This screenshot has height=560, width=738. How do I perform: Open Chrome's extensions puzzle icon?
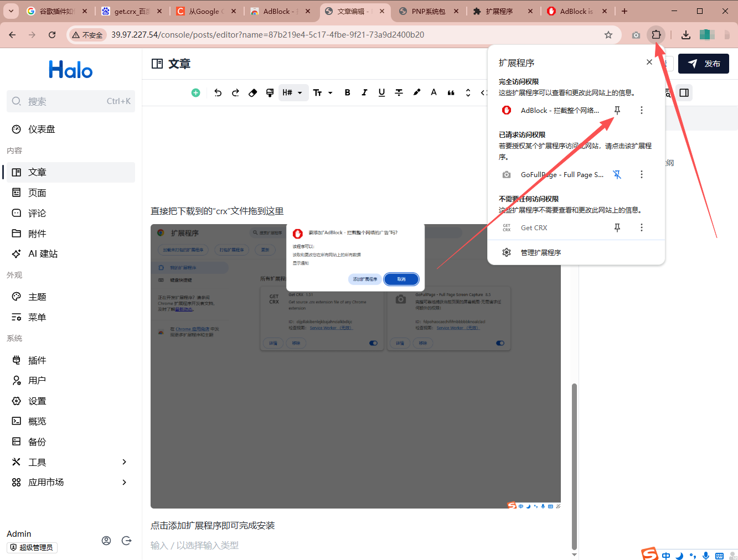tap(656, 35)
